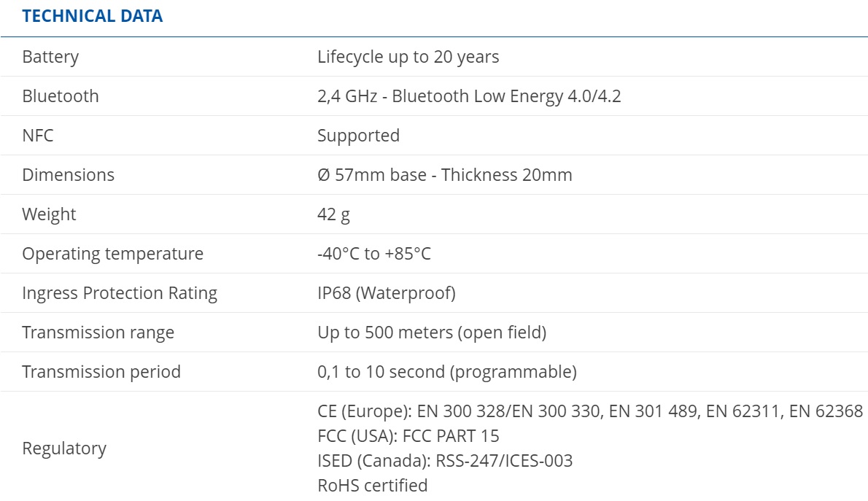Select the '-40°C to +85°C' value

coord(373,254)
